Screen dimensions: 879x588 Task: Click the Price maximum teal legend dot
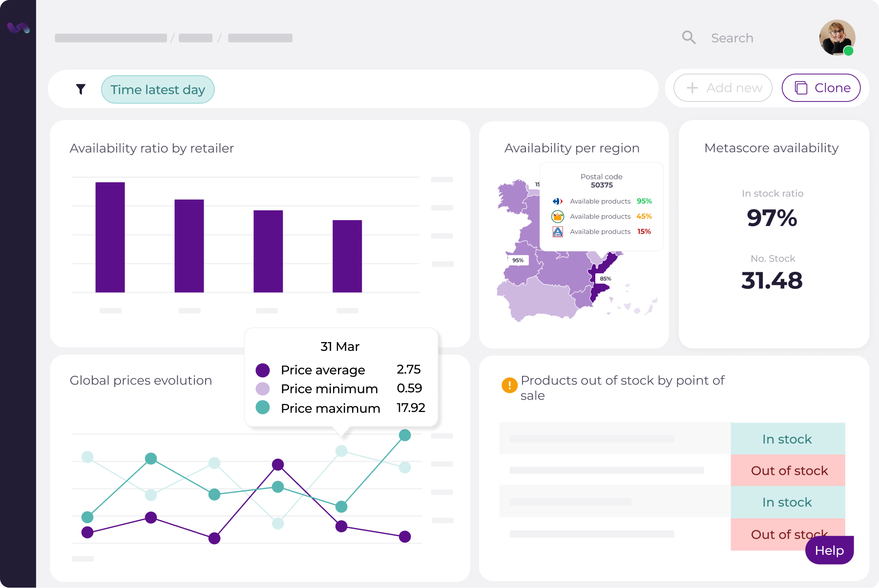[263, 407]
